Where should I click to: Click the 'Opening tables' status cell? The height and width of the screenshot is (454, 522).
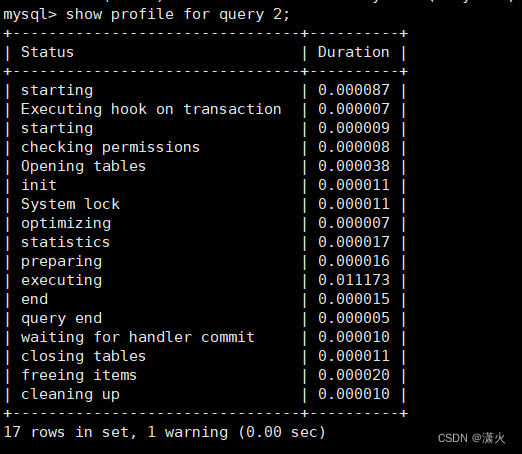pos(83,166)
